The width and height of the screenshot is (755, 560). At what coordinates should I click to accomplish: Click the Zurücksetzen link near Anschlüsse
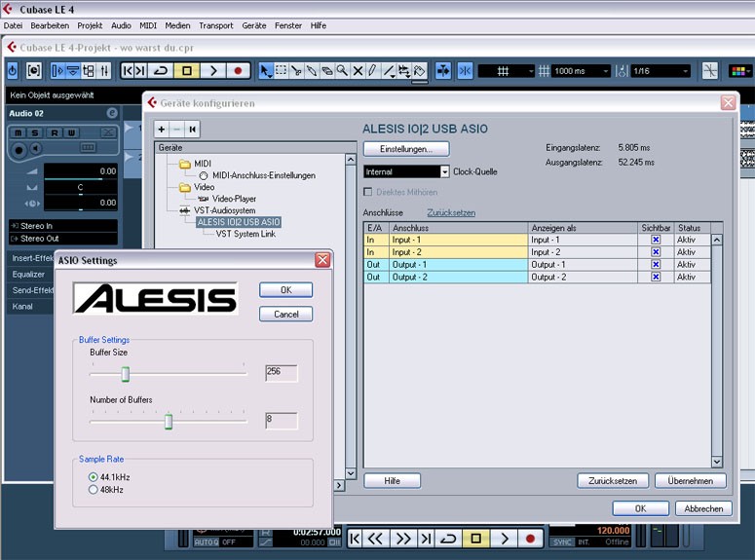click(451, 212)
